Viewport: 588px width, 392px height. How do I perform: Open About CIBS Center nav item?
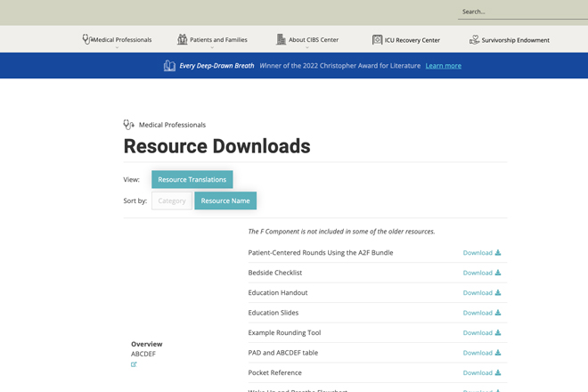[314, 40]
